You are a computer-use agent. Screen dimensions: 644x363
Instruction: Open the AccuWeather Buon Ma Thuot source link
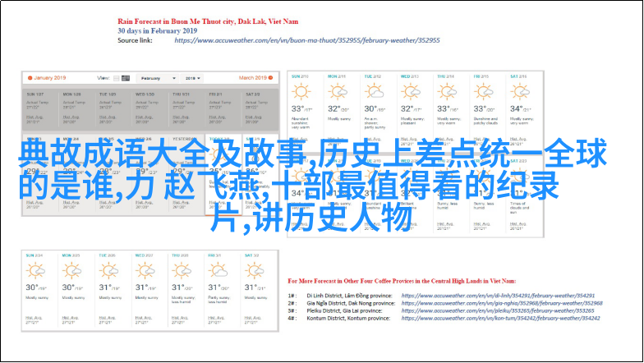coord(307,40)
